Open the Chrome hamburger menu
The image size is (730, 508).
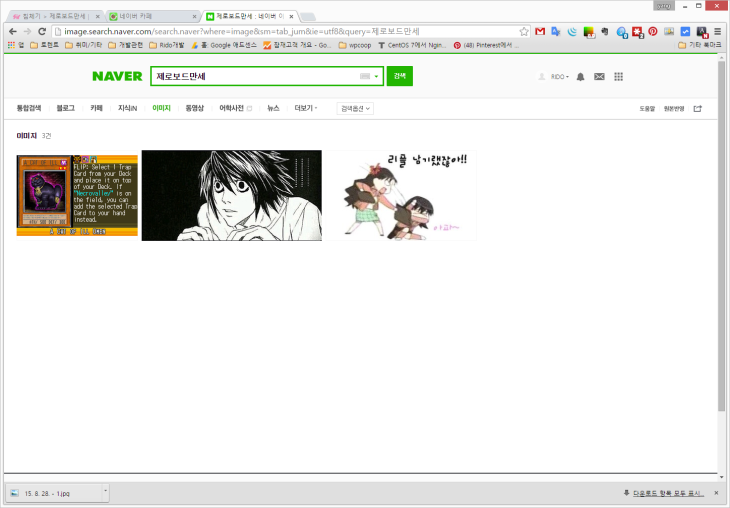pyautogui.click(x=717, y=31)
